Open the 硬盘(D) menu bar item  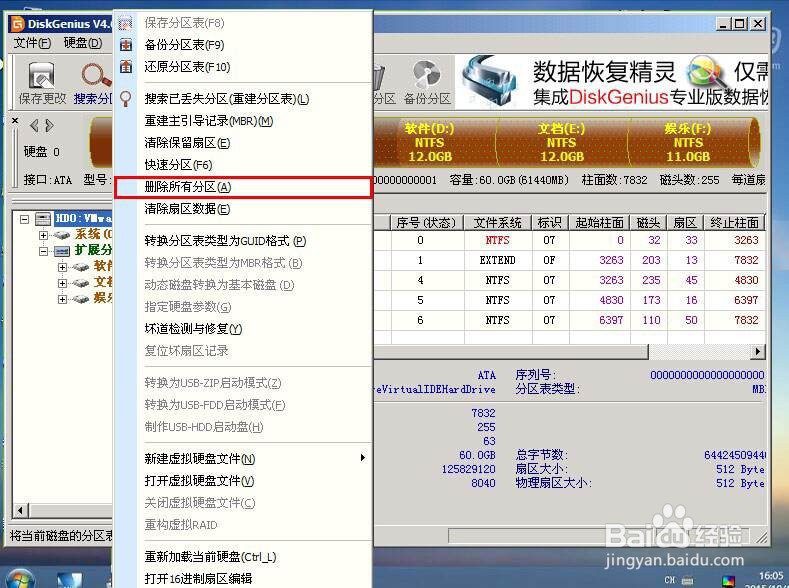83,43
